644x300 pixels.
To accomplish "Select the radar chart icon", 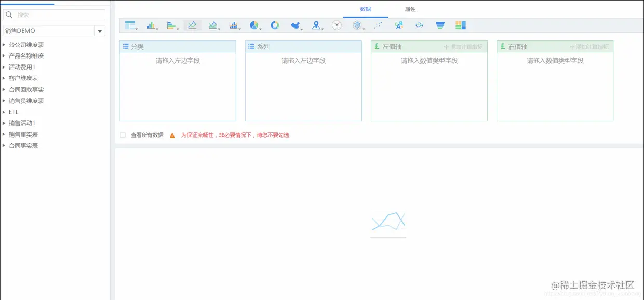I will coord(357,25).
